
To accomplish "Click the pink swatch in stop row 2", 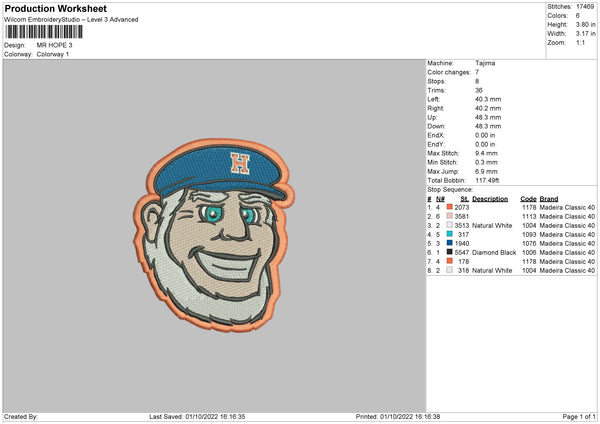I will tap(450, 216).
